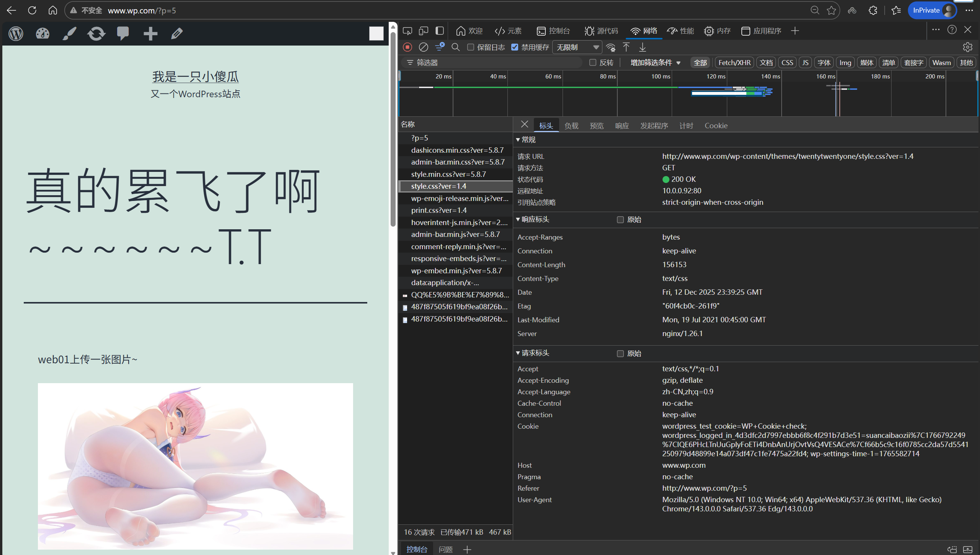Viewport: 980px width, 555px height.
Task: Uncheck the disable cache checkbox
Action: [x=515, y=47]
